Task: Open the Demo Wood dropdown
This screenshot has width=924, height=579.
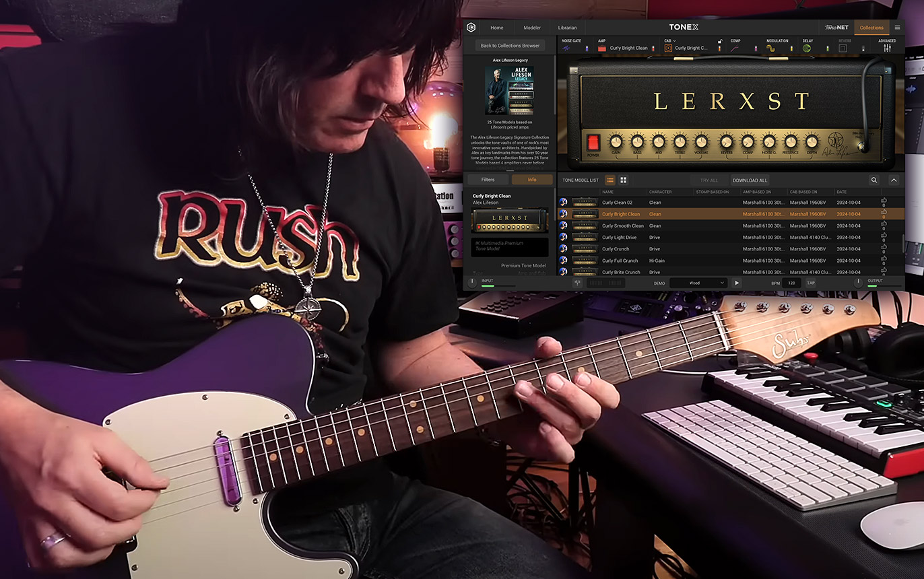Action: pyautogui.click(x=698, y=283)
